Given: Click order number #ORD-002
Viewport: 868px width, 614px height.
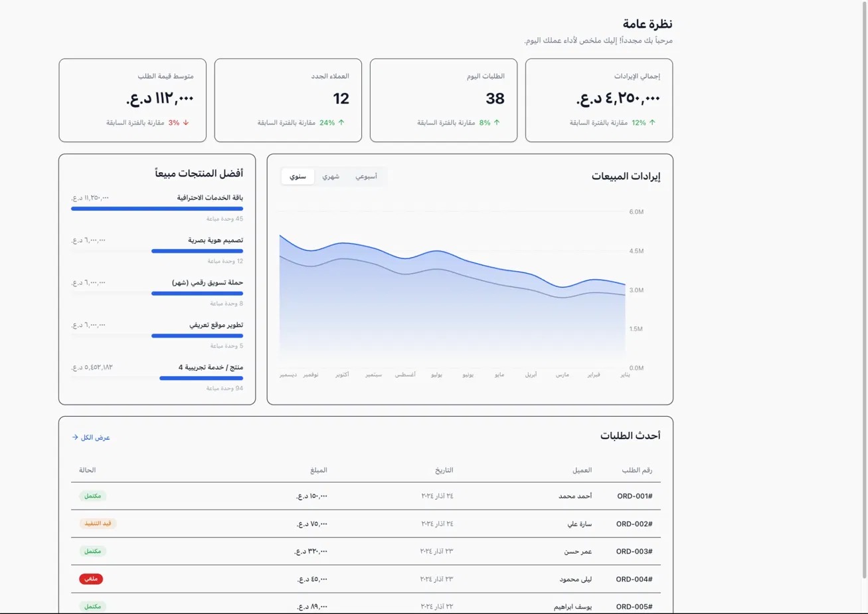Looking at the screenshot, I should pos(634,524).
